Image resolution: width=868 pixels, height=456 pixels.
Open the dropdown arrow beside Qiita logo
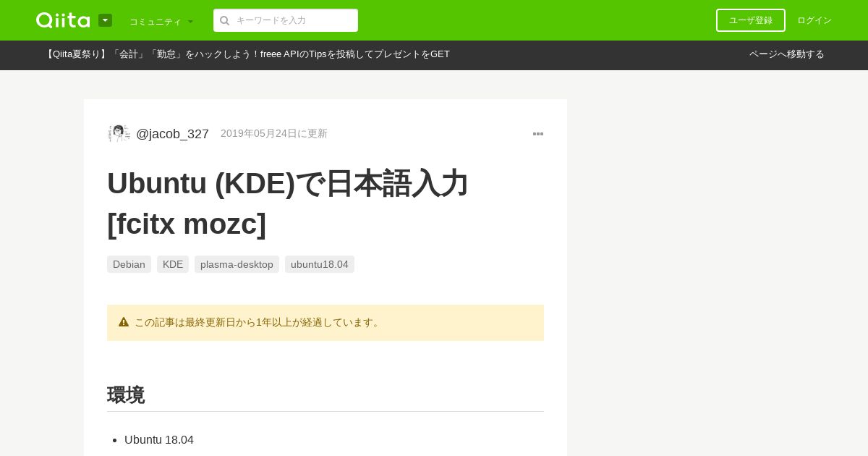coord(105,20)
